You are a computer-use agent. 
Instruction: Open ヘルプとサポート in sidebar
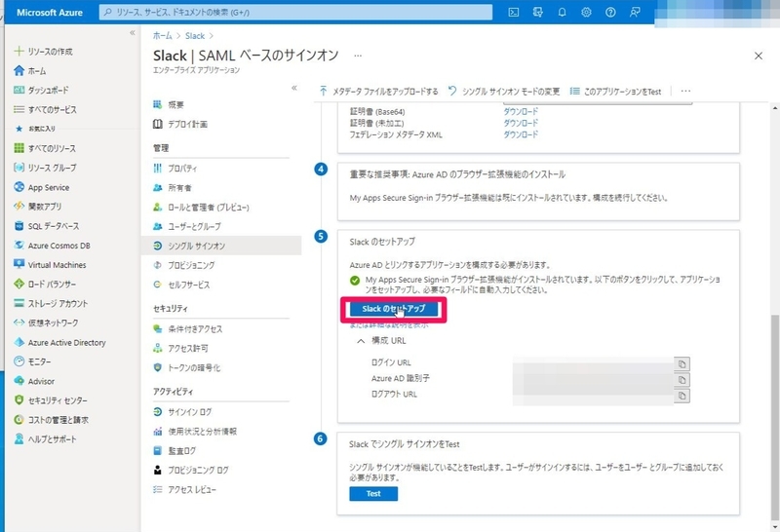click(45, 439)
